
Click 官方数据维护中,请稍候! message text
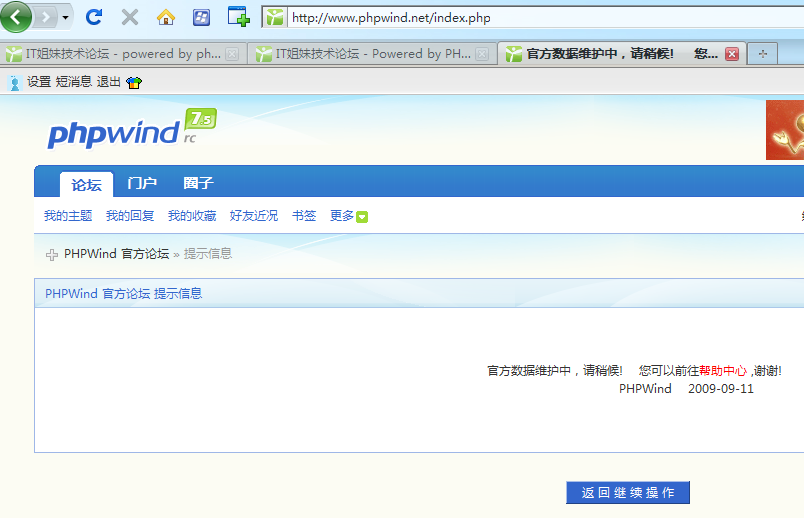554,371
